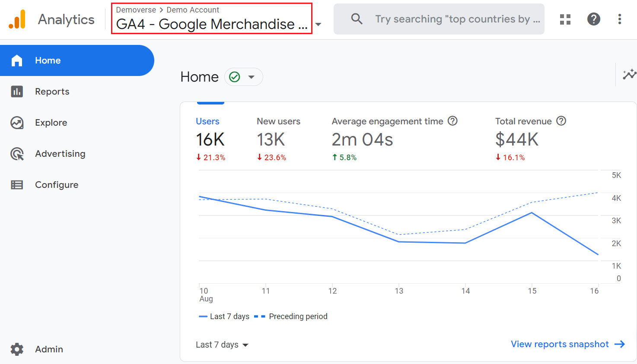Open the Configure section
Image resolution: width=637 pixels, height=364 pixels.
[57, 185]
